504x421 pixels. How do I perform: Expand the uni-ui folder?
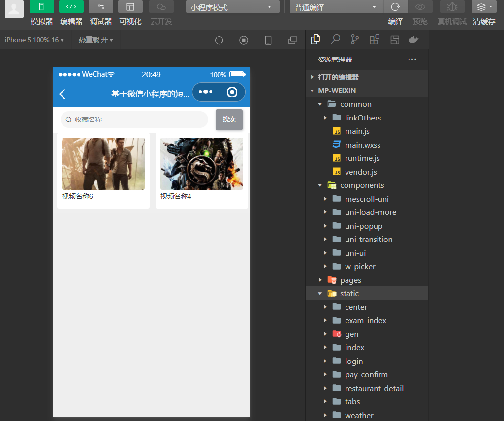point(367,253)
